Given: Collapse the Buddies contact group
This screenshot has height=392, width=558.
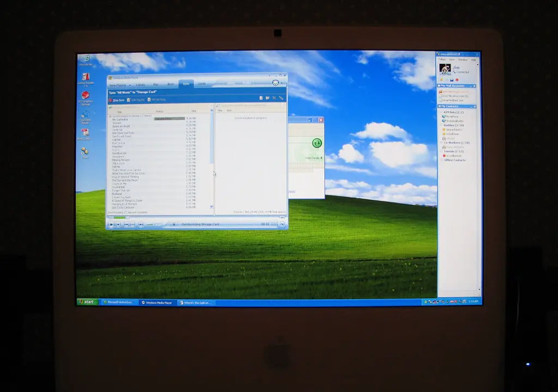Looking at the screenshot, I should (441, 125).
